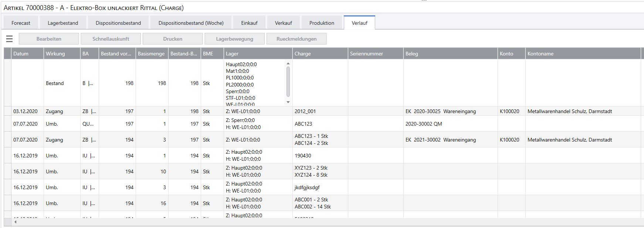Click left arrow of horizontal scrollbar

click(15, 222)
